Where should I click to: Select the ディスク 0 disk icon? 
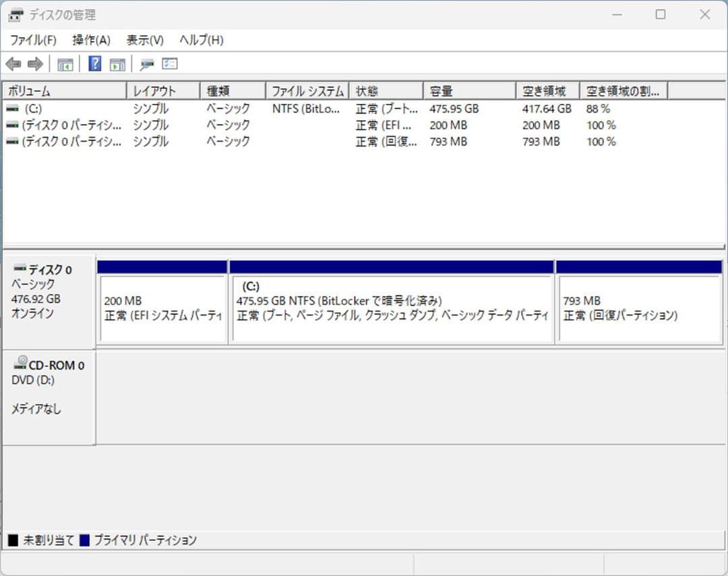point(20,268)
